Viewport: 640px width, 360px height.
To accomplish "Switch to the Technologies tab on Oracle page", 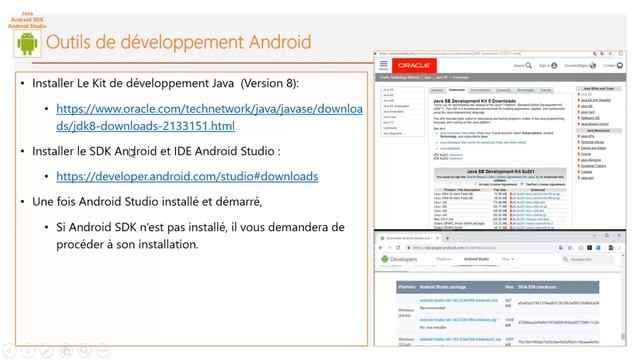I will pyautogui.click(x=526, y=90).
